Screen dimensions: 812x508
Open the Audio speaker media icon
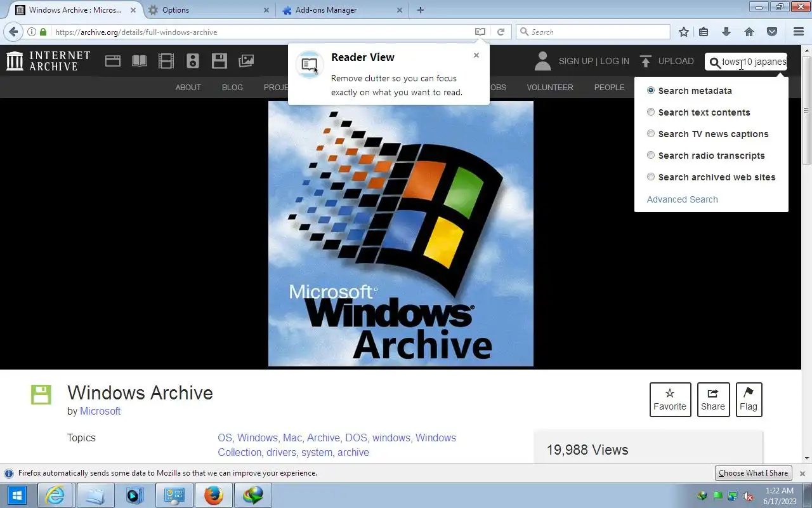click(x=193, y=62)
